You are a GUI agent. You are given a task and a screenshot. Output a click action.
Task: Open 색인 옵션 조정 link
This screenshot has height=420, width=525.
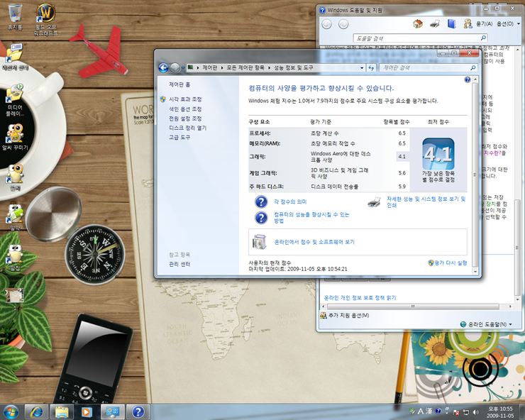pos(185,109)
